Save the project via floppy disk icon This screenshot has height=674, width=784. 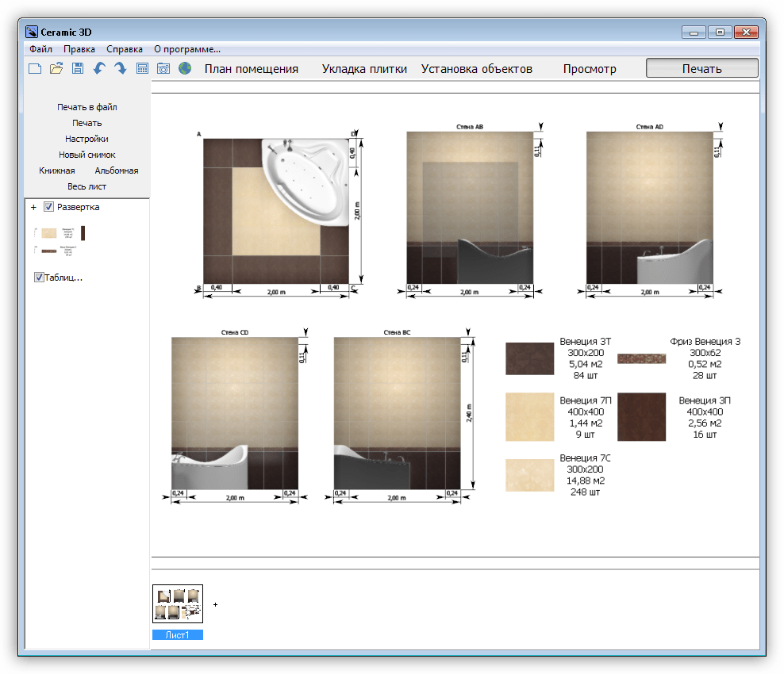point(78,68)
